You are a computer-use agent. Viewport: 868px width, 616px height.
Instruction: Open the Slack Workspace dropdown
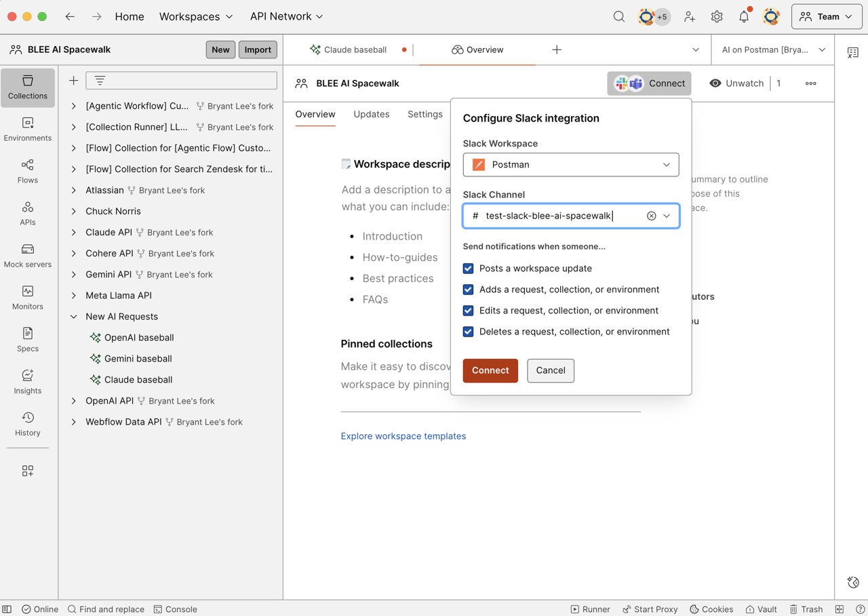pyautogui.click(x=570, y=165)
